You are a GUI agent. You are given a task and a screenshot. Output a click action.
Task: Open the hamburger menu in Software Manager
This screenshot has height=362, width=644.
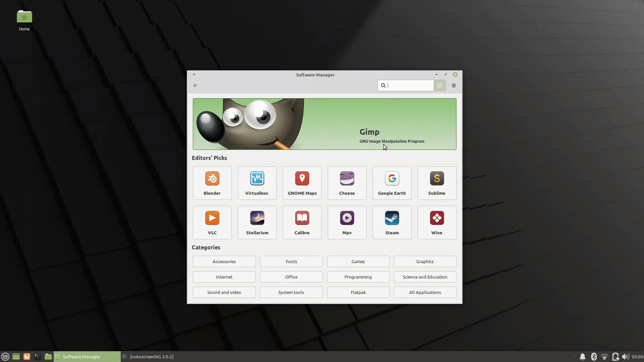[454, 85]
